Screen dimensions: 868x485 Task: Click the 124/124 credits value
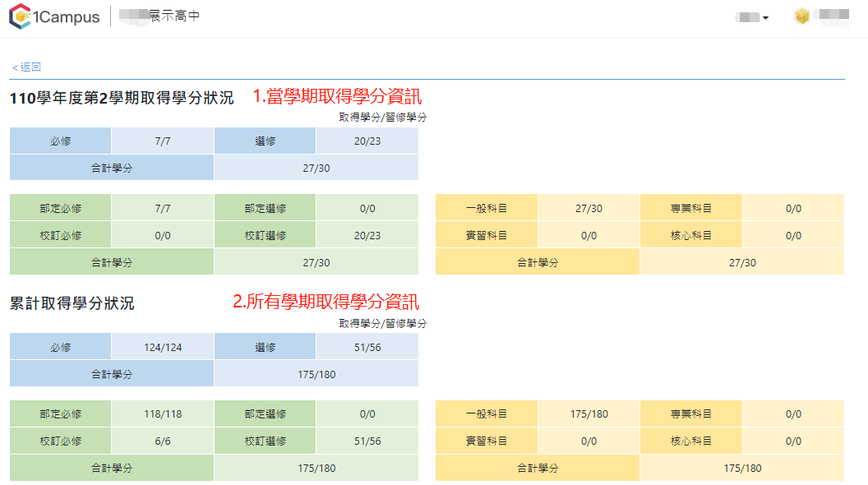(x=163, y=348)
